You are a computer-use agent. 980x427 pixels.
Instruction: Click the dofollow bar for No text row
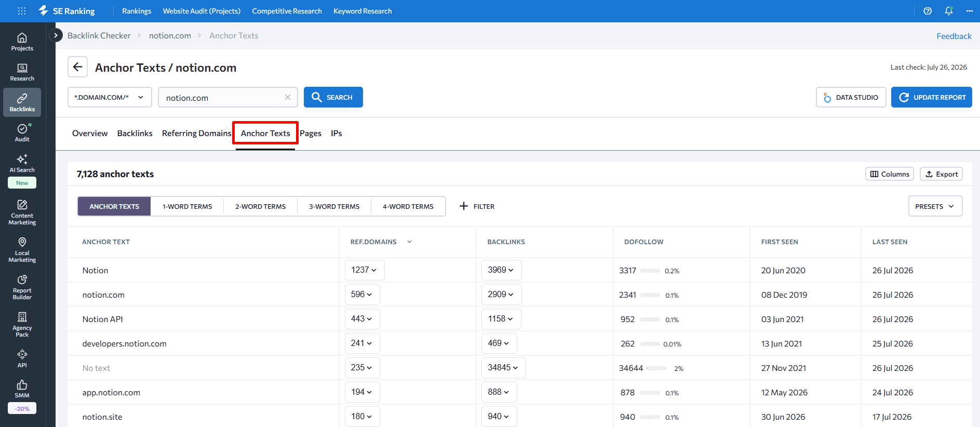(656, 368)
